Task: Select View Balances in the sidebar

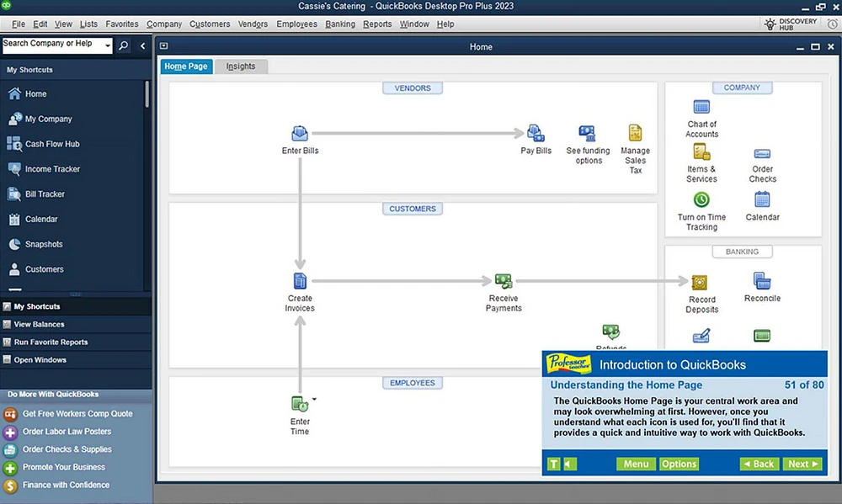Action: click(76, 324)
